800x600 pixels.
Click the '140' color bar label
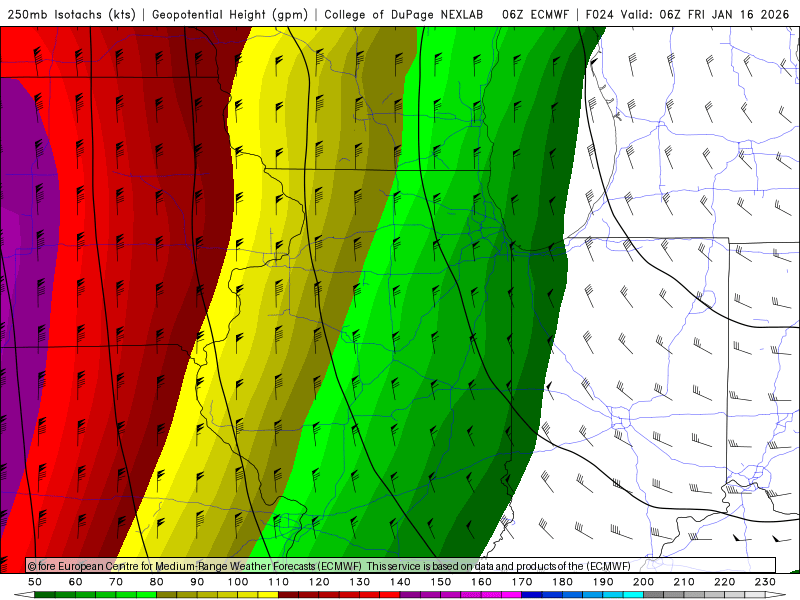(400, 582)
